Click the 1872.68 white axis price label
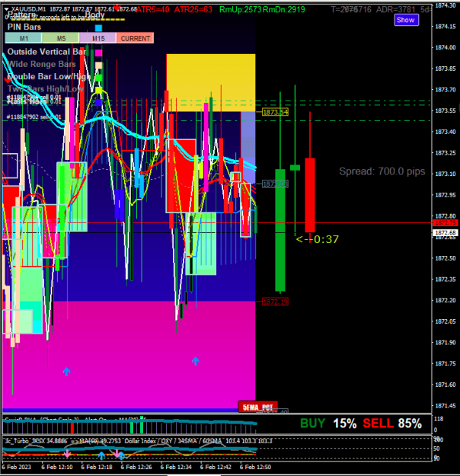460x476 pixels. tap(445, 233)
